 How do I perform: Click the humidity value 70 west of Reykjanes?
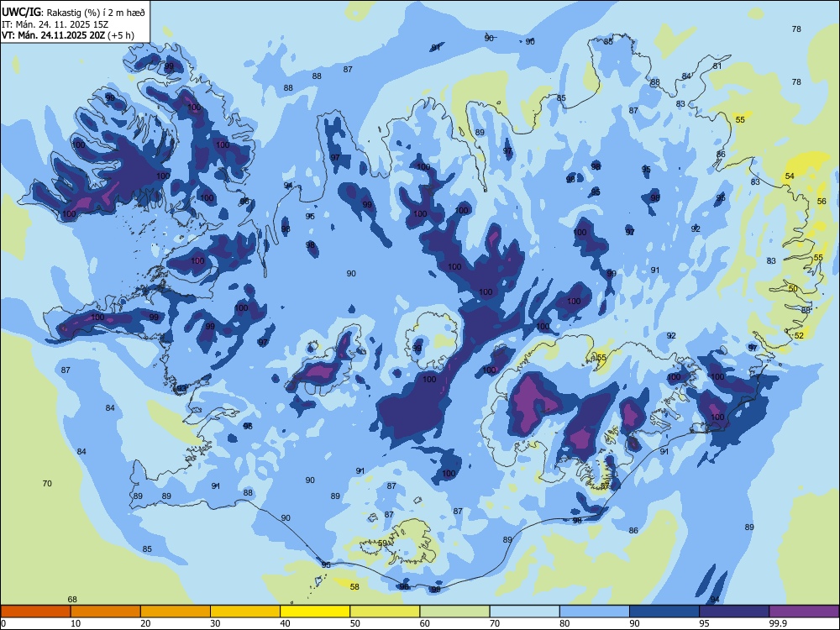point(47,484)
